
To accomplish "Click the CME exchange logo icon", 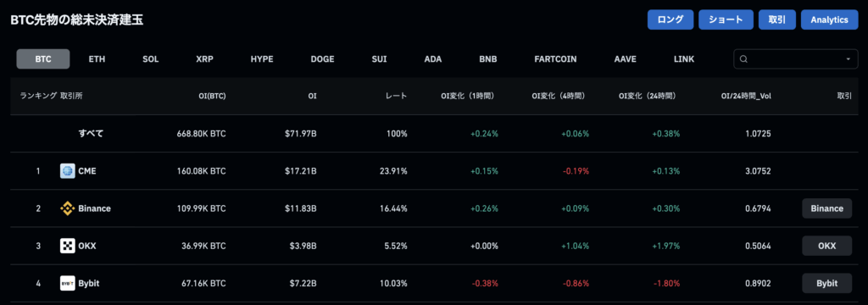I will [68, 171].
